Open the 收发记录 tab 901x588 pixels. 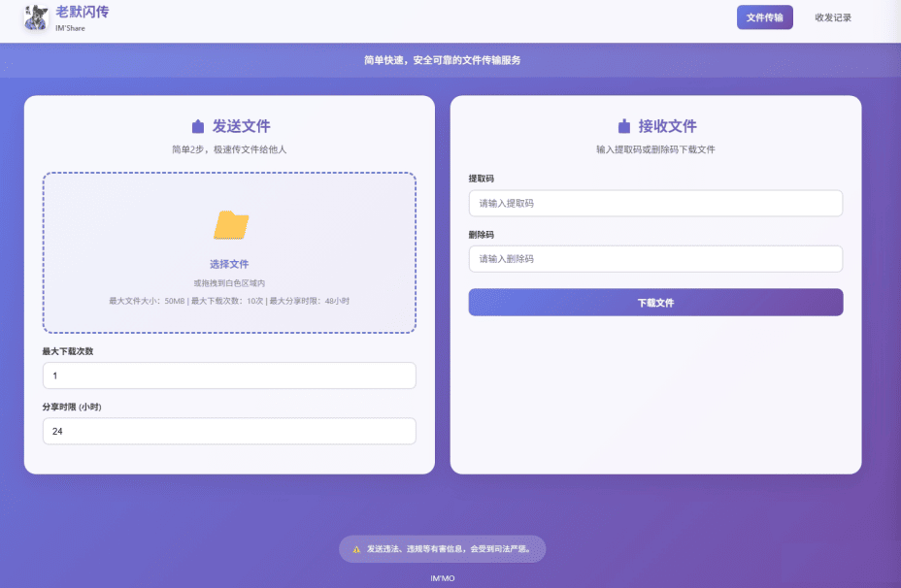[832, 17]
